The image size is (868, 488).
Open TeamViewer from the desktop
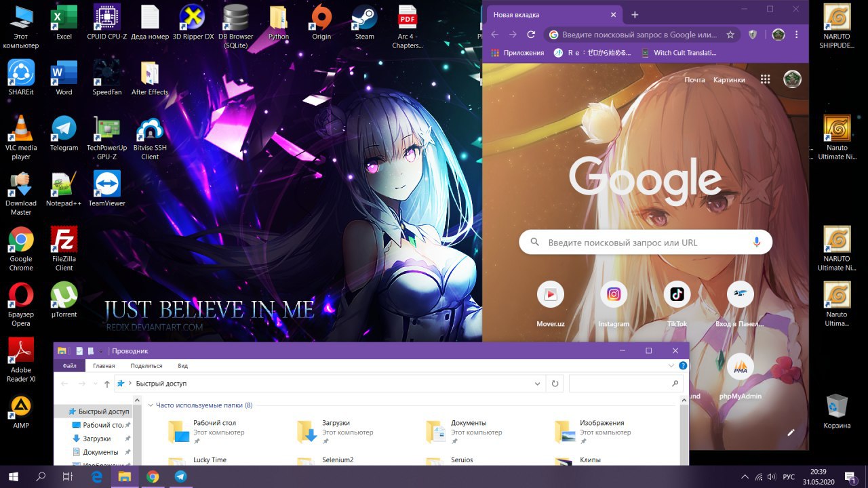pyautogui.click(x=107, y=189)
